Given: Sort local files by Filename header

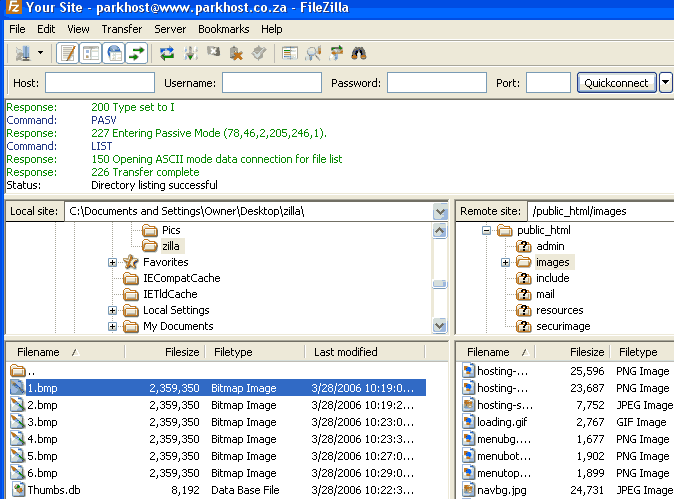Looking at the screenshot, I should [66, 352].
